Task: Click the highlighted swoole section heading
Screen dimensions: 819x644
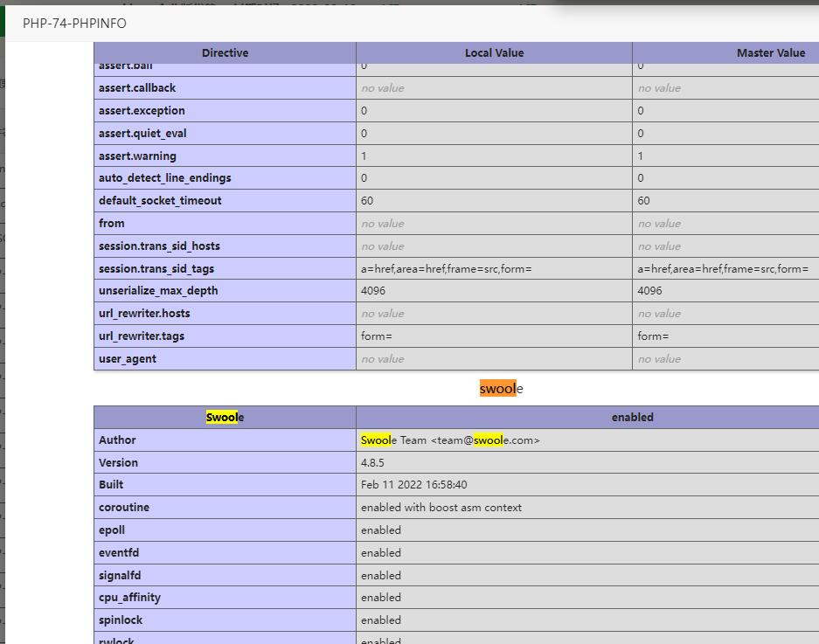Action: (x=501, y=388)
